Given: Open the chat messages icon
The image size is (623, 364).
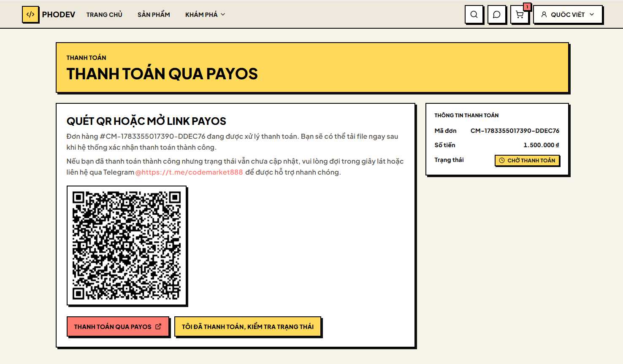Looking at the screenshot, I should pyautogui.click(x=497, y=14).
